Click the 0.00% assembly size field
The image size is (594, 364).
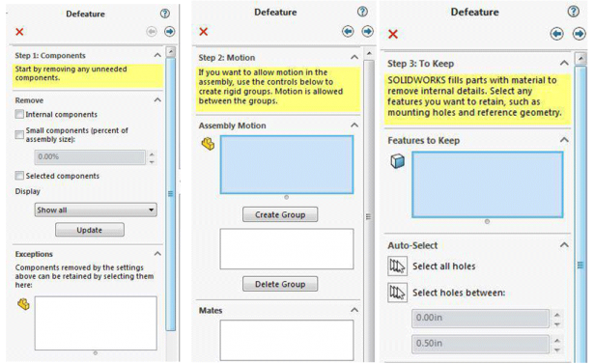[90, 156]
